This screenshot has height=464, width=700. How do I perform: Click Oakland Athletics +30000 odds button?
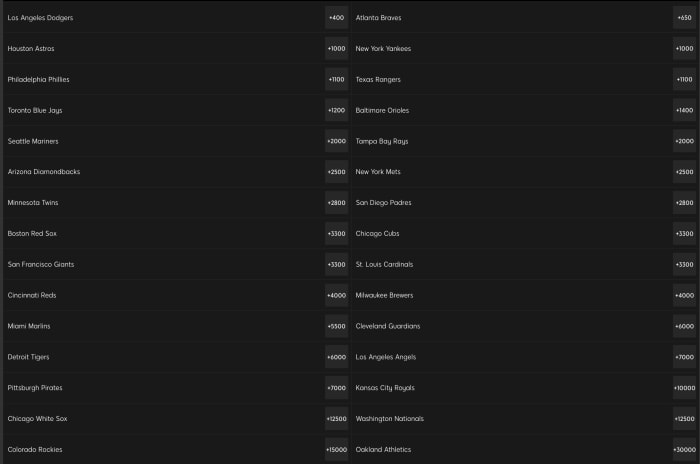(684, 450)
